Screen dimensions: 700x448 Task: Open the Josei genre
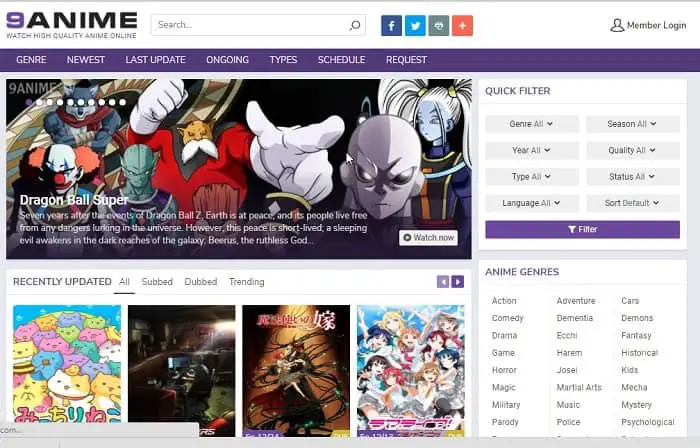[x=567, y=370]
